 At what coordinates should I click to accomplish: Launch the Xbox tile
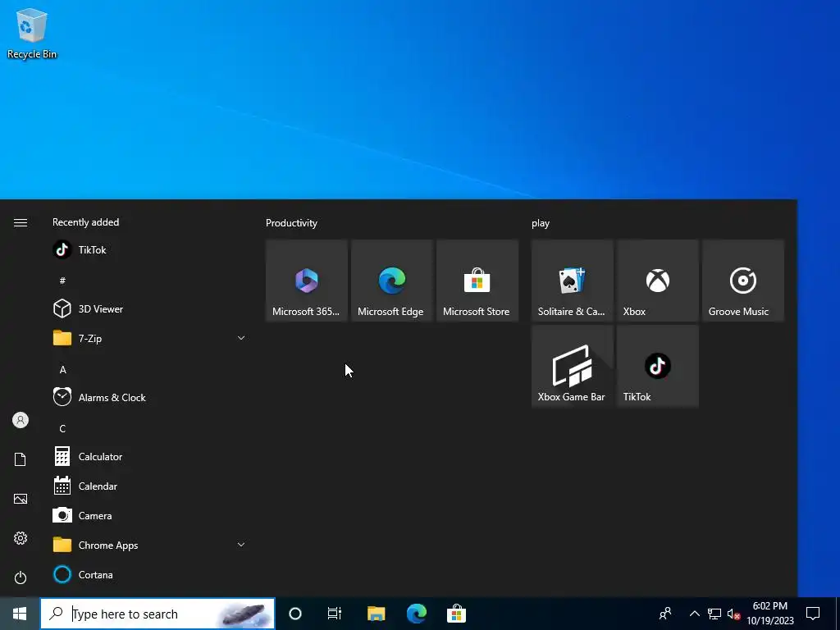click(658, 281)
